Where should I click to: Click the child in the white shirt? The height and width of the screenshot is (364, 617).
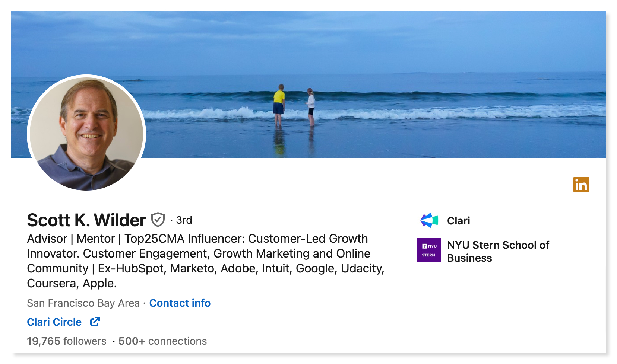click(x=311, y=107)
